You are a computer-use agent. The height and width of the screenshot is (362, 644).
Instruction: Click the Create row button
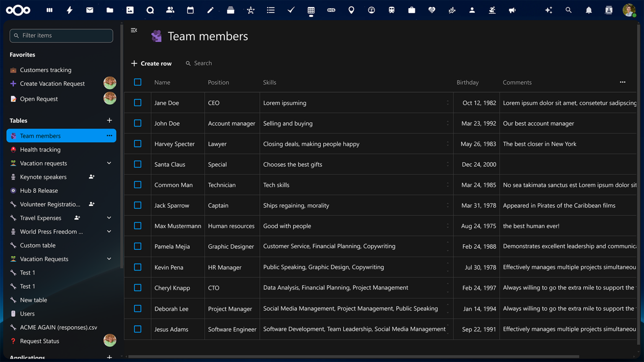click(x=151, y=63)
